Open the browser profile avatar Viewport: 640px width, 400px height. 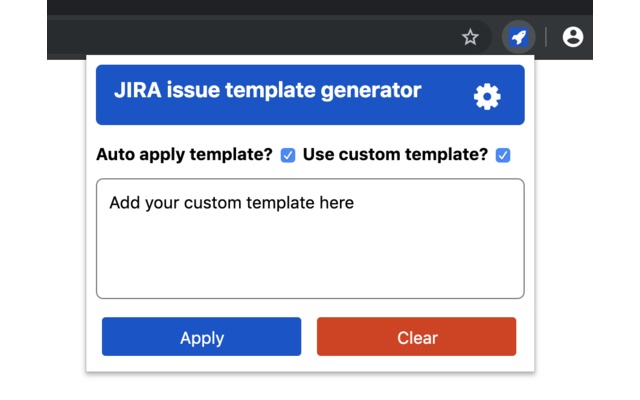point(573,37)
